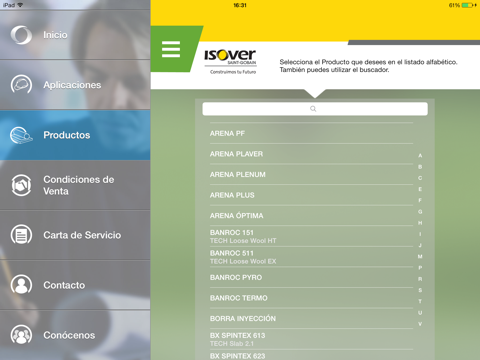Click the ISOVER Saint-Gobain logo
The image size is (480, 360).
pos(230,62)
